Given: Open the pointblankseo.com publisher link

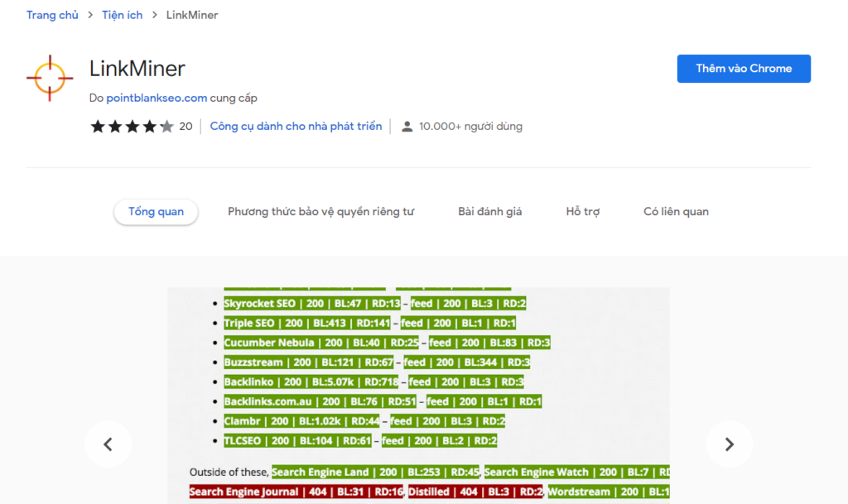Looking at the screenshot, I should [x=157, y=98].
